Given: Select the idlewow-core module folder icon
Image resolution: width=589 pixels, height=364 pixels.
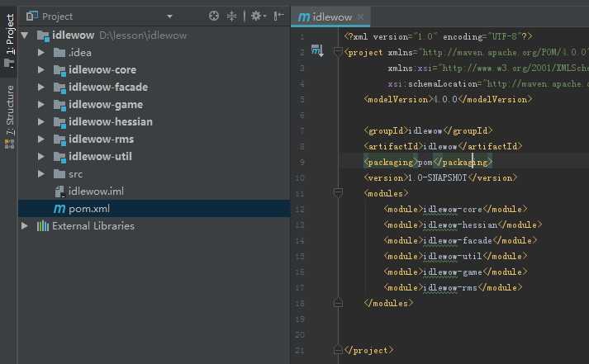Looking at the screenshot, I should point(59,70).
